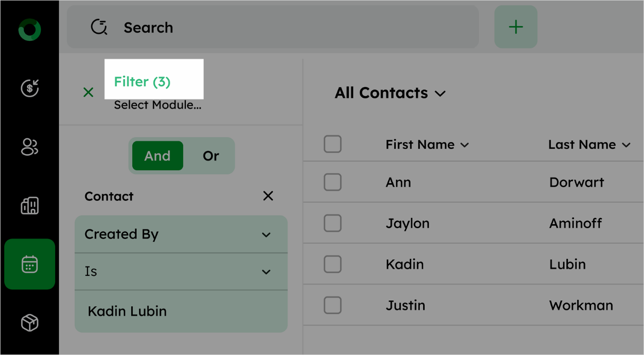Open the buildings sidebar icon
The width and height of the screenshot is (644, 355).
click(x=30, y=205)
